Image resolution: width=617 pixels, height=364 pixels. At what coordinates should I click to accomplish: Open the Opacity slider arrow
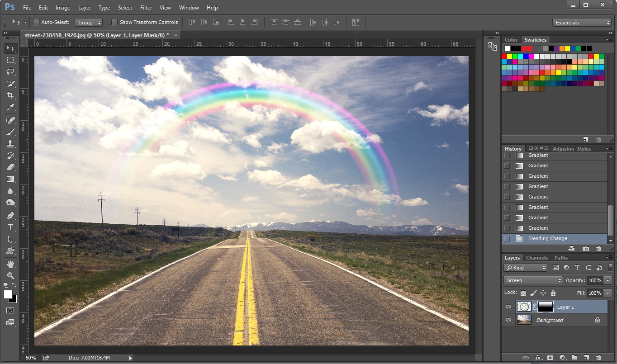[608, 280]
